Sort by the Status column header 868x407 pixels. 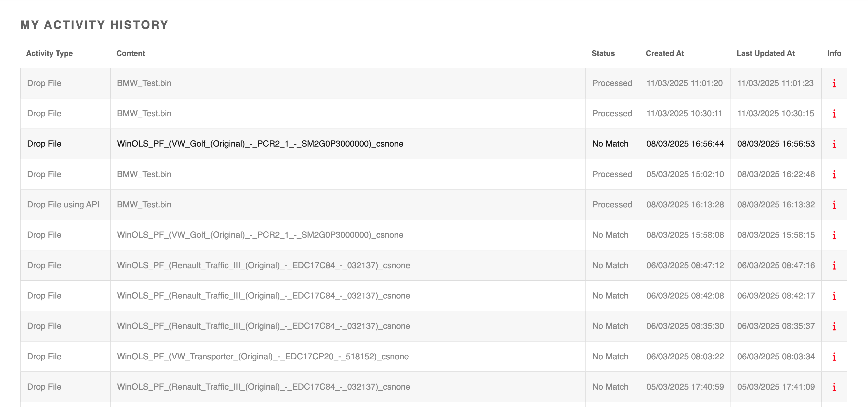[603, 53]
